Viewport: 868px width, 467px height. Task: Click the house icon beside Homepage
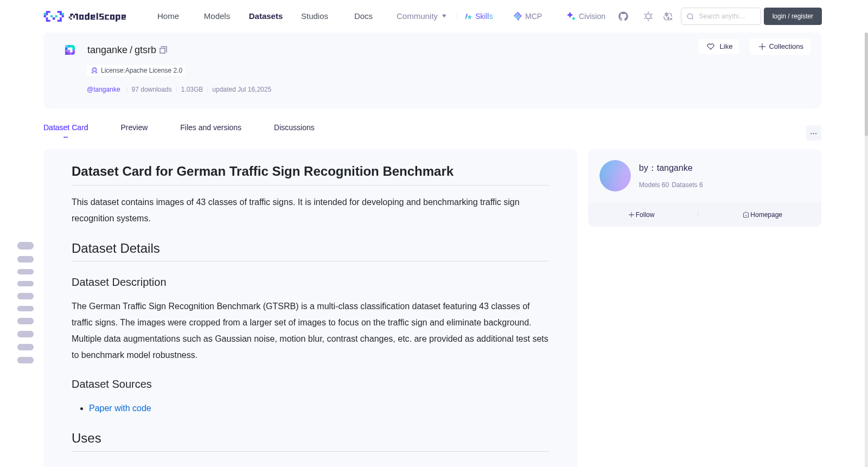click(x=746, y=215)
